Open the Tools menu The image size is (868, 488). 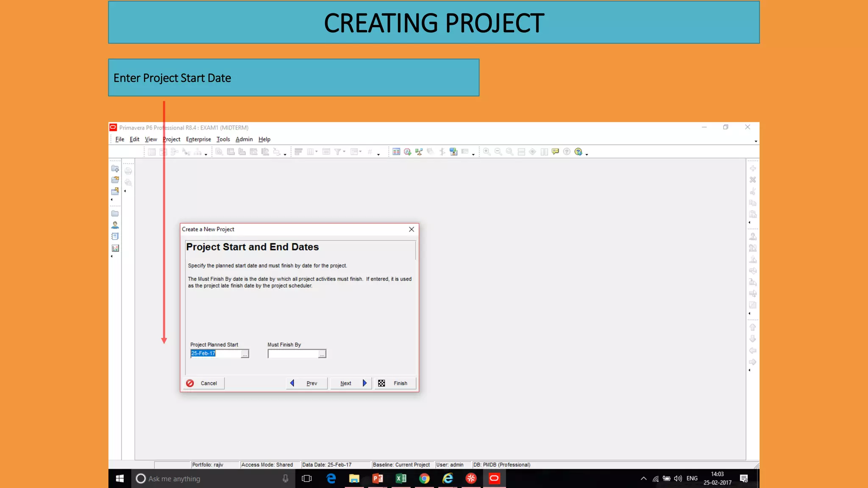tap(223, 139)
